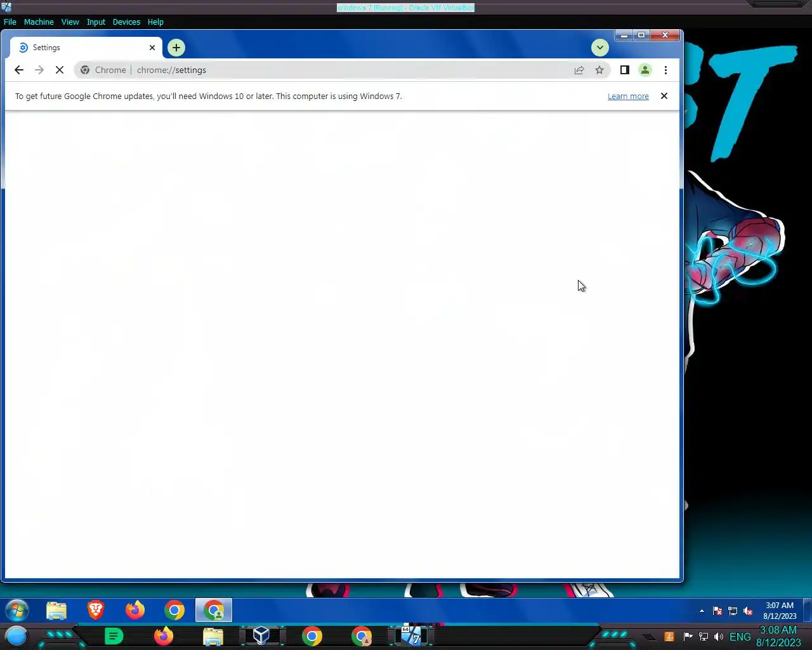Image resolution: width=812 pixels, height=650 pixels.
Task: Click host Action Center flag icon
Action: 688,637
